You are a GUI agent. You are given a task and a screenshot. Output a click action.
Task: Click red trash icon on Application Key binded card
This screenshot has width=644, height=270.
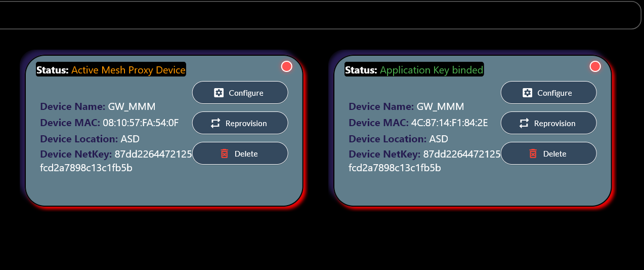pyautogui.click(x=533, y=153)
